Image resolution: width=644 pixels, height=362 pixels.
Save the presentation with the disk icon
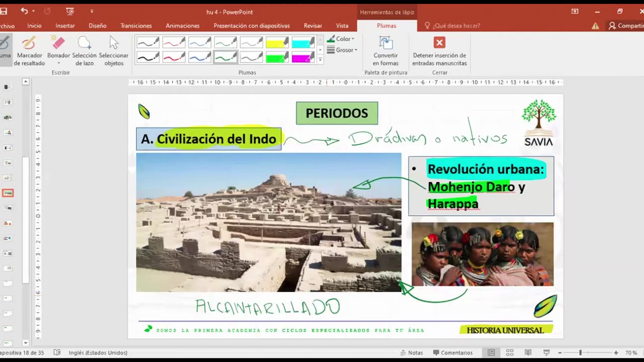tap(3, 11)
